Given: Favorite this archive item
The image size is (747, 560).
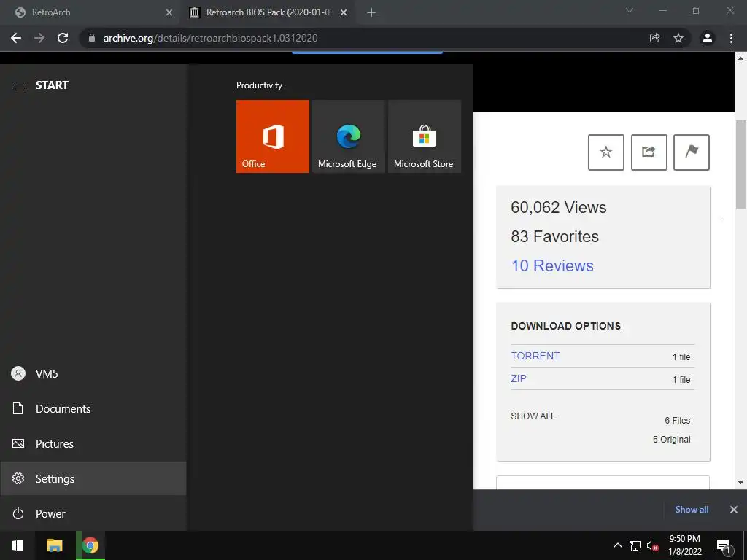Looking at the screenshot, I should tap(606, 152).
